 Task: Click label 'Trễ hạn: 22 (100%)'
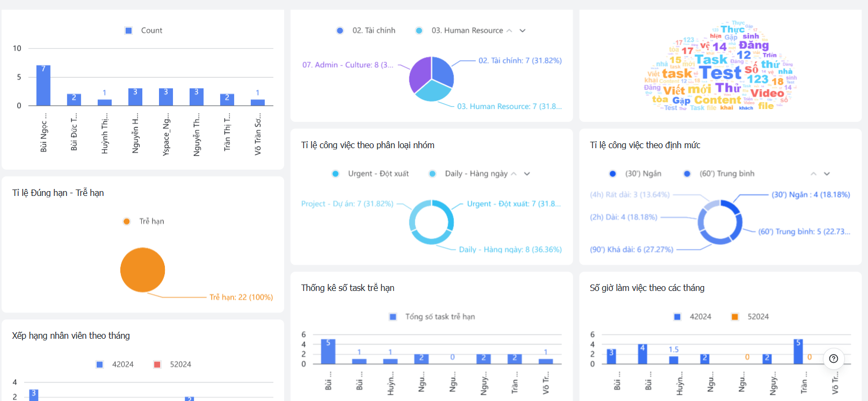pyautogui.click(x=241, y=297)
